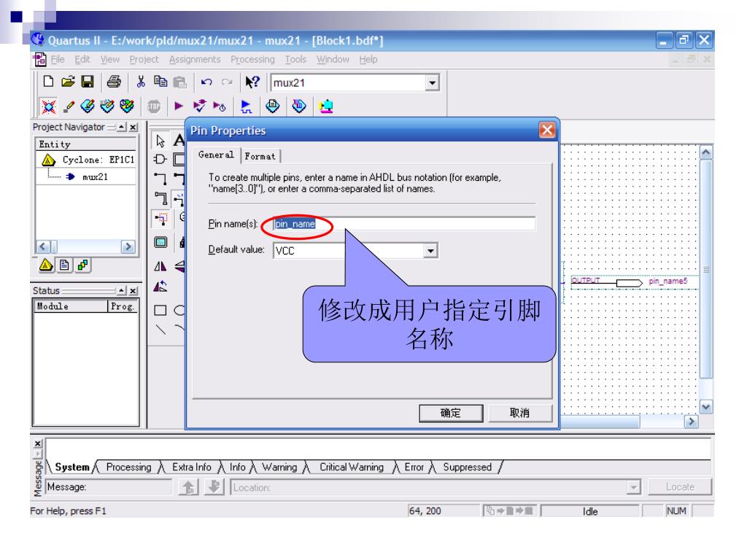Click the full screen view icon
This screenshot has width=747, height=560.
click(160, 242)
